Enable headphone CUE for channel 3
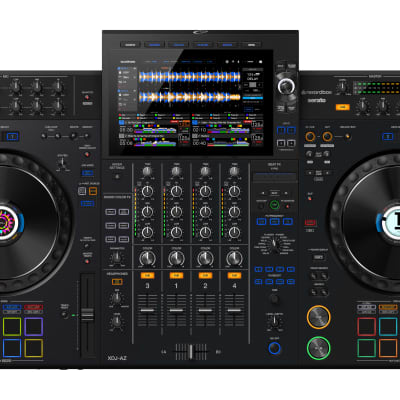400x400 pixels. [147, 276]
